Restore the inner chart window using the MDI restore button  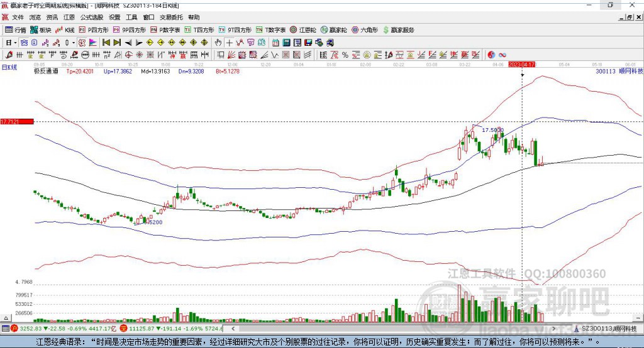click(x=629, y=17)
